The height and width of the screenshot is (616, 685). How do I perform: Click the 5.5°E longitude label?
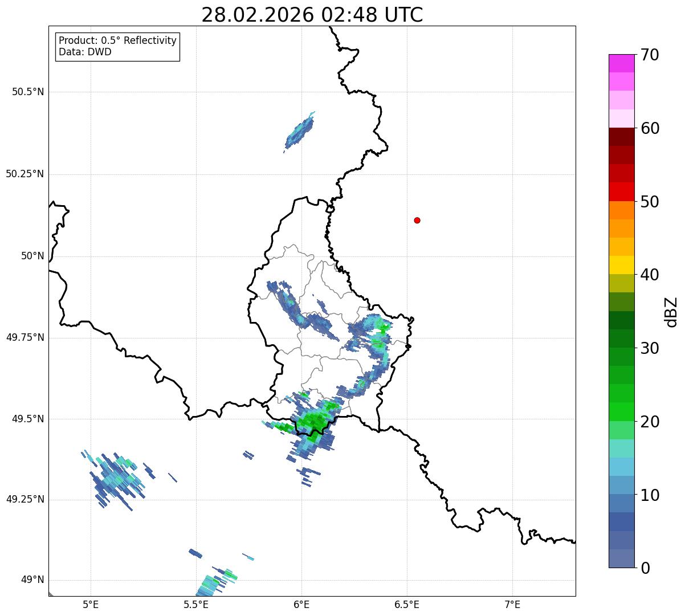196,604
